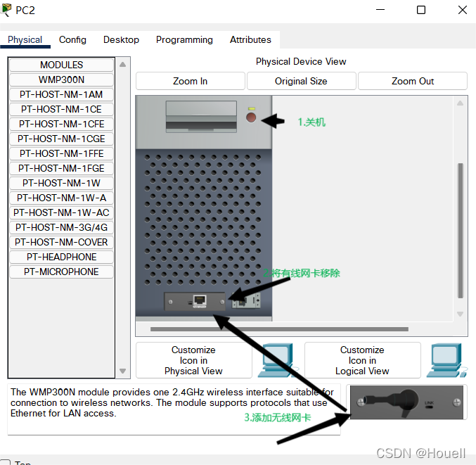The height and width of the screenshot is (465, 476).
Task: Click the device view scroll up arrow
Action: click(461, 103)
